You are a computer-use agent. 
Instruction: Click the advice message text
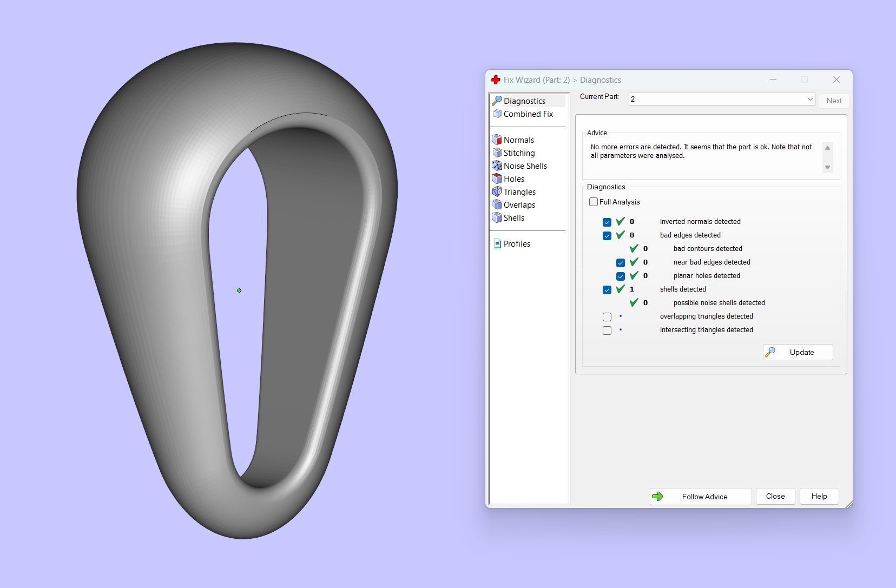701,151
